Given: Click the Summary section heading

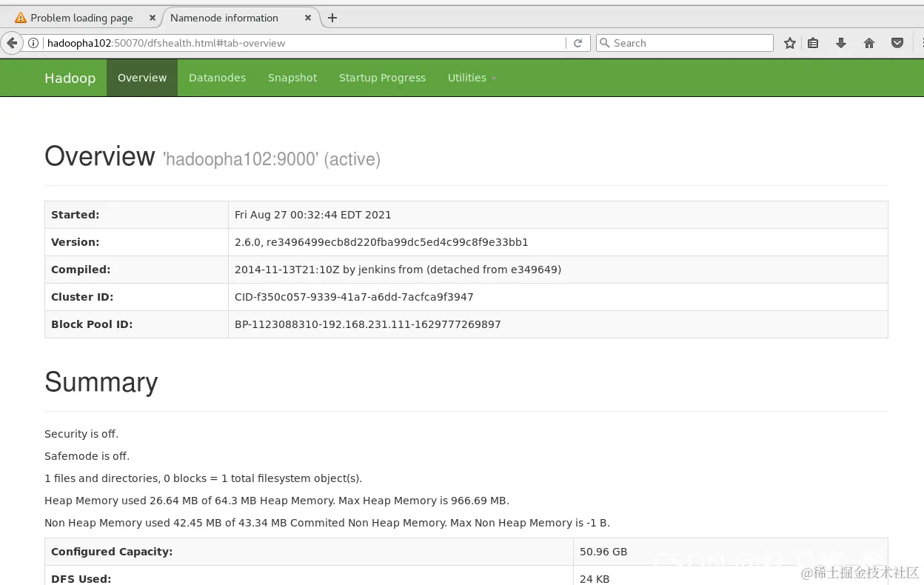Looking at the screenshot, I should click(x=101, y=382).
